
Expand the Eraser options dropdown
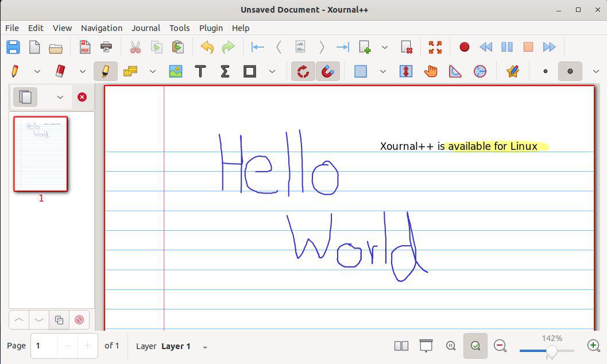pos(83,71)
